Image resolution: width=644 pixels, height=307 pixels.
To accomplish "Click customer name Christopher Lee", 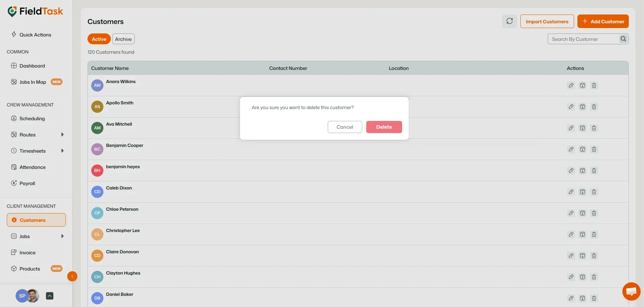I will pyautogui.click(x=123, y=231).
